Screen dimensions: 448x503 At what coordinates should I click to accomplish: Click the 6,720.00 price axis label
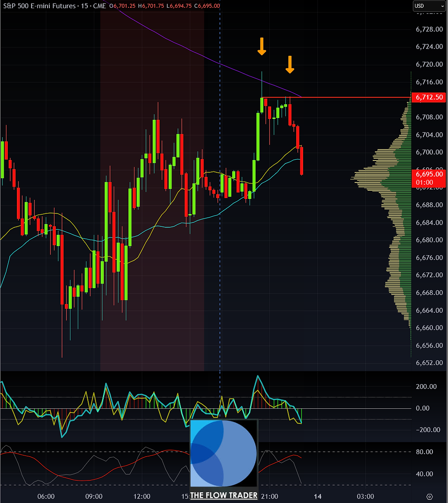coord(429,64)
